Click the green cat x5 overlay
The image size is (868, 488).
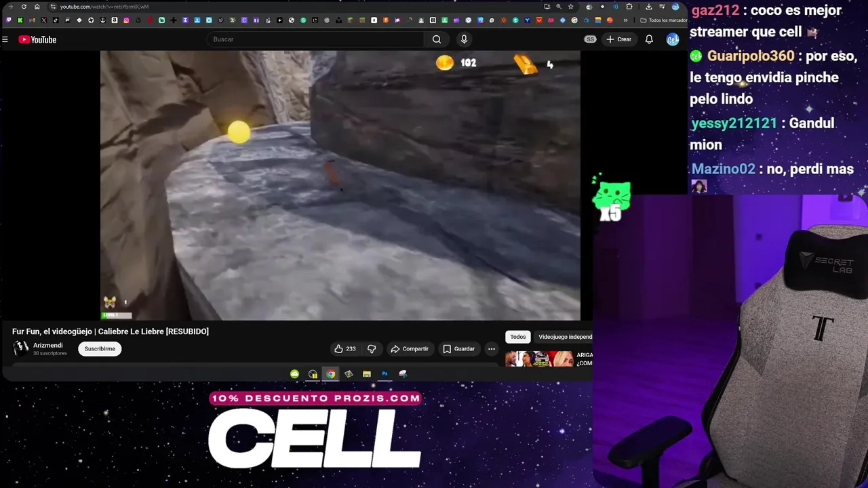point(611,199)
